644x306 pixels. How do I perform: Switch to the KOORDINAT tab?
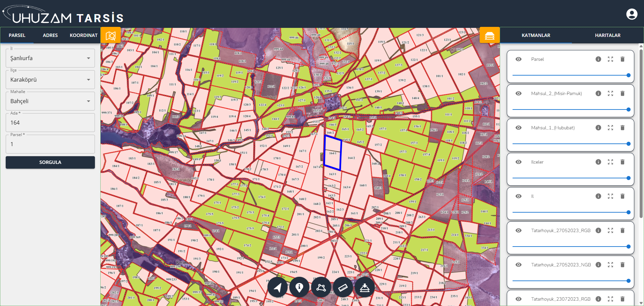pos(84,35)
